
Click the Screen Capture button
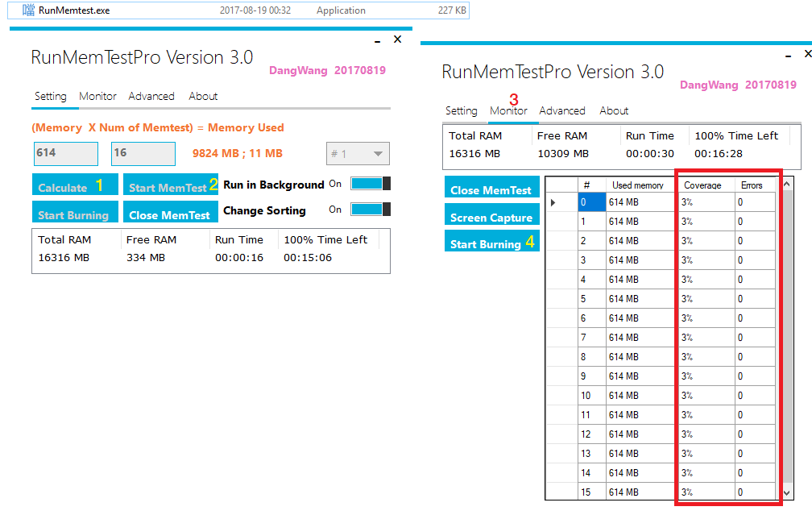coord(492,214)
